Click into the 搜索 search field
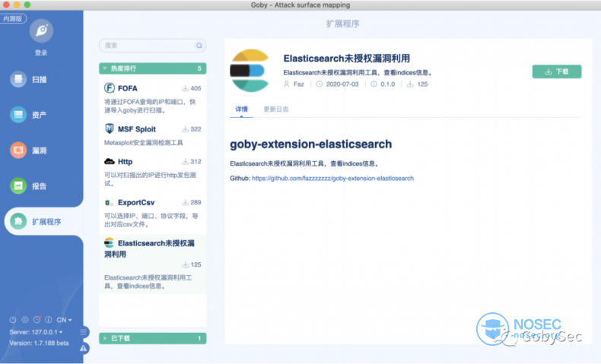Image resolution: width=601 pixels, height=364 pixels. pyautogui.click(x=153, y=45)
